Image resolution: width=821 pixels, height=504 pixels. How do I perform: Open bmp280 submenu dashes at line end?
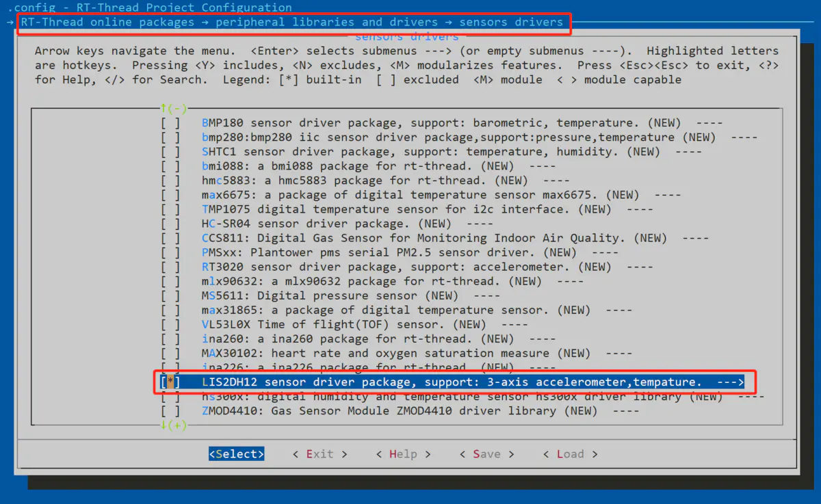tap(744, 137)
